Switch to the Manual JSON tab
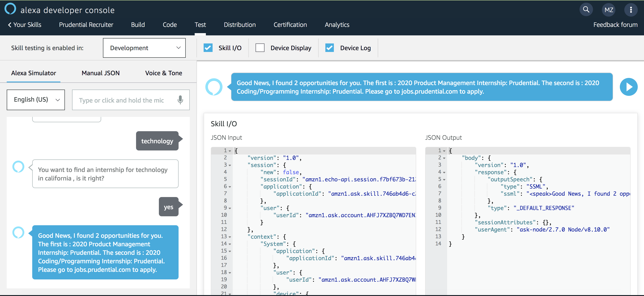The height and width of the screenshot is (296, 644). point(100,73)
